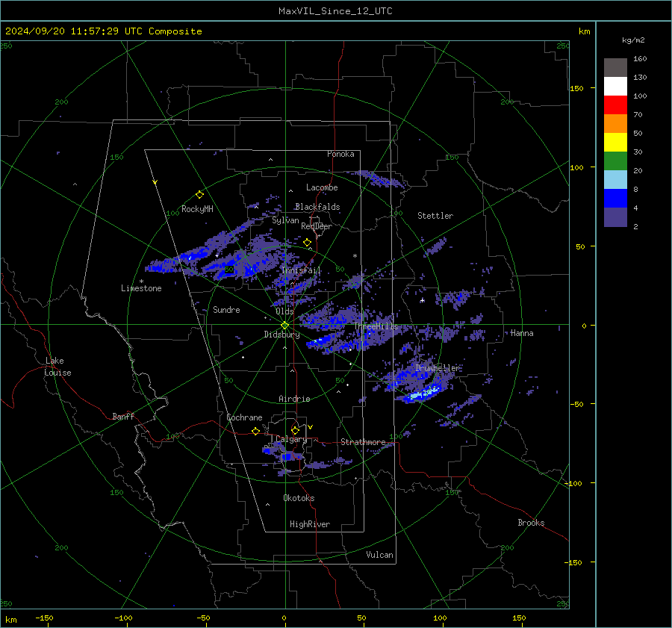Click the white 130 legend swatch

point(615,87)
